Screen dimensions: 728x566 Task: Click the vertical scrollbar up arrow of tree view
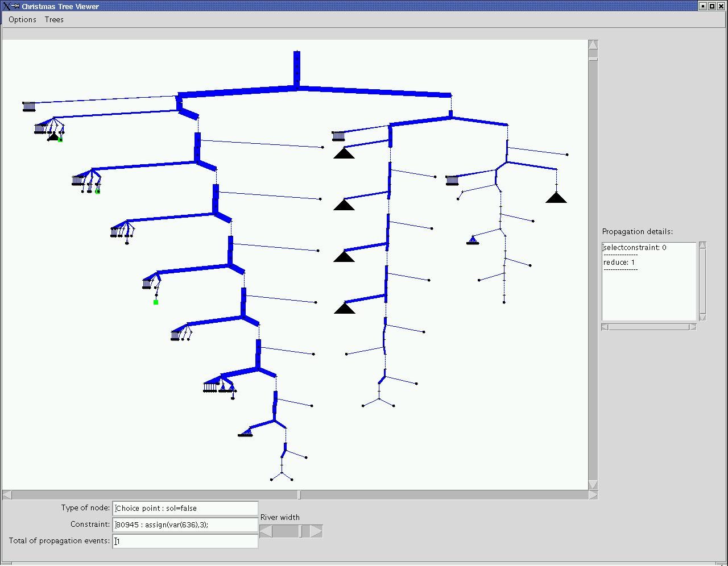[x=593, y=45]
